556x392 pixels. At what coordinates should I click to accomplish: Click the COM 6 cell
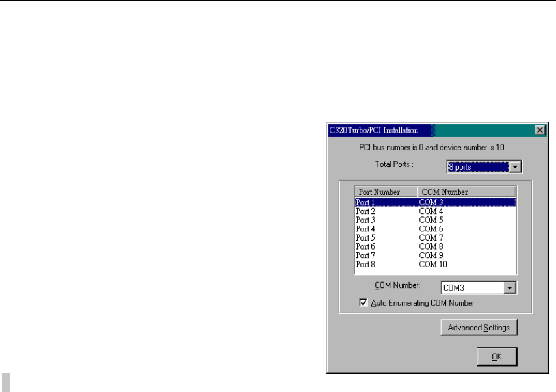tap(431, 229)
